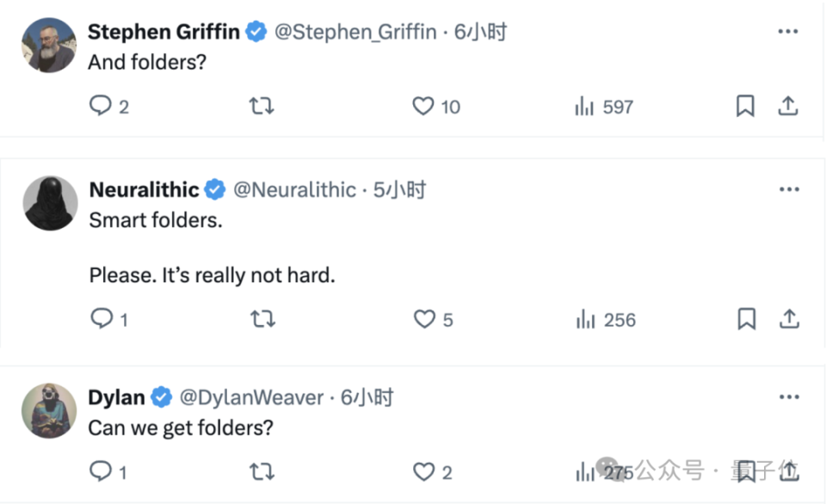Click Dylan's profile avatar
The width and height of the screenshot is (826, 504).
pyautogui.click(x=49, y=409)
